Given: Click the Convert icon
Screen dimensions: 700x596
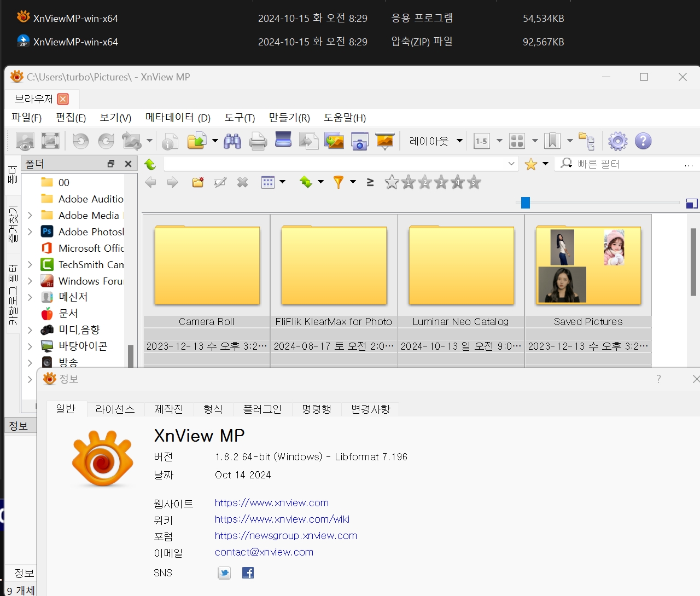Looking at the screenshot, I should coord(309,141).
